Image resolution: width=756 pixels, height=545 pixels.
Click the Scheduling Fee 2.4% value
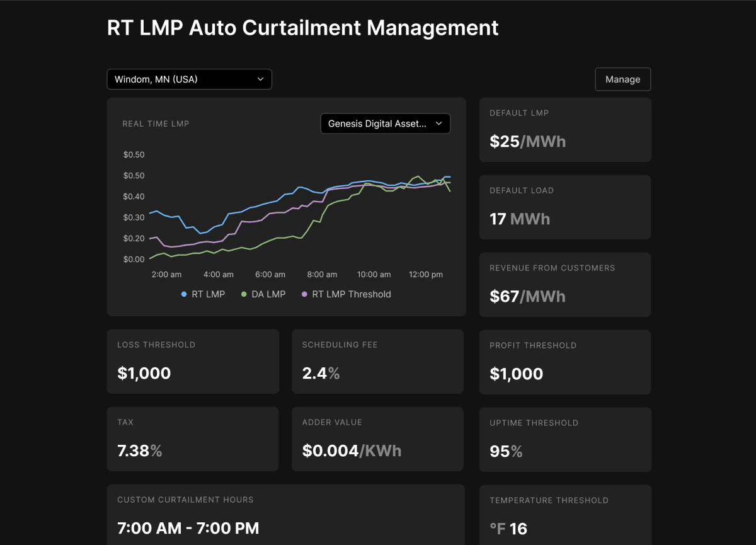(x=321, y=374)
